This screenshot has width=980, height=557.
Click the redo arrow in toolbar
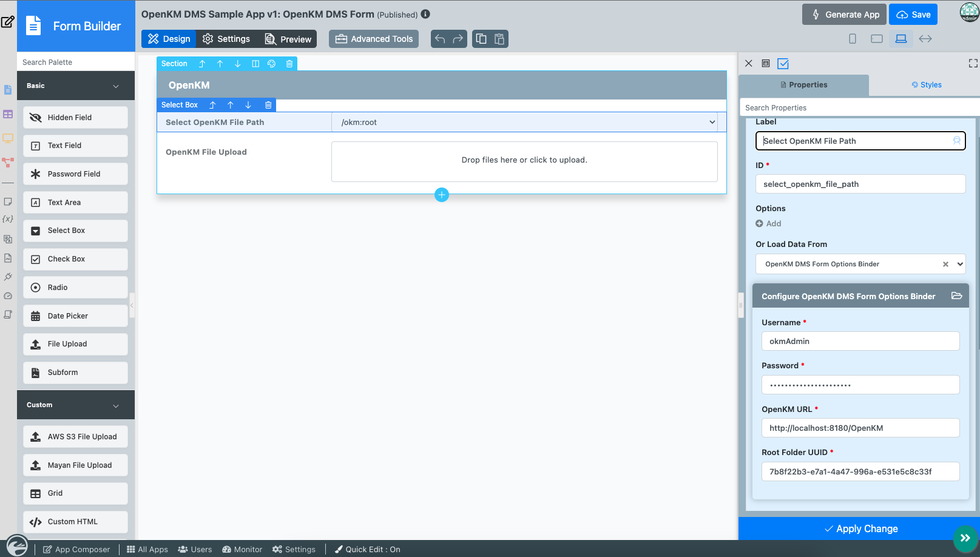[458, 39]
